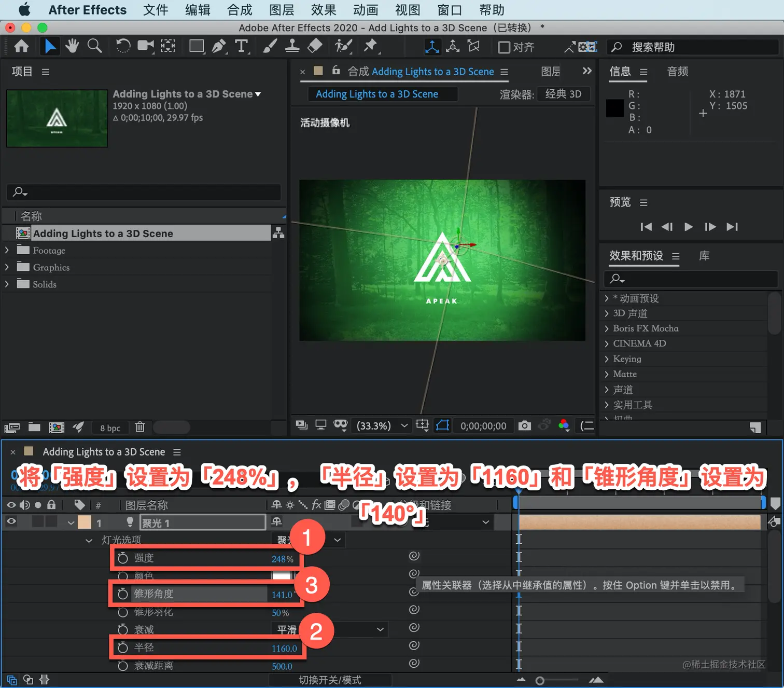Open the 合成 menu
This screenshot has width=784, height=688.
click(240, 10)
